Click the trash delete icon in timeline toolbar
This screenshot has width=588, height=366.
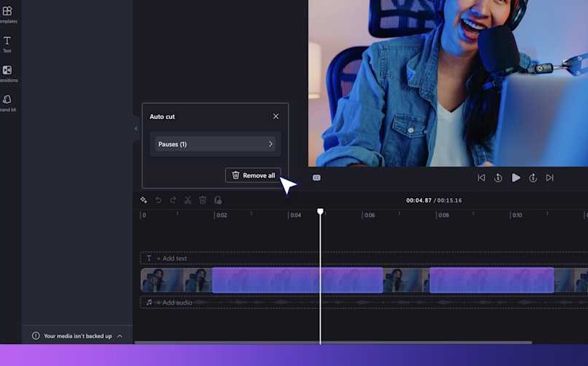203,200
